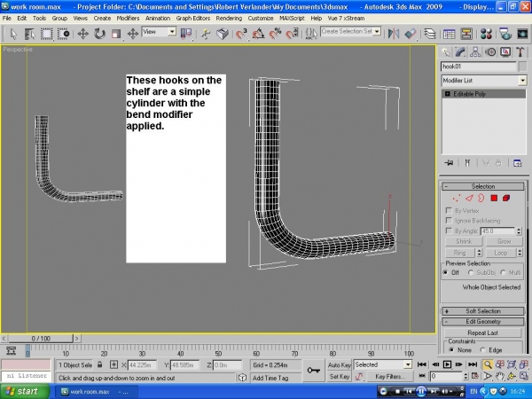Image resolution: width=532 pixels, height=399 pixels.
Task: Click the Grow button
Action: (x=505, y=241)
